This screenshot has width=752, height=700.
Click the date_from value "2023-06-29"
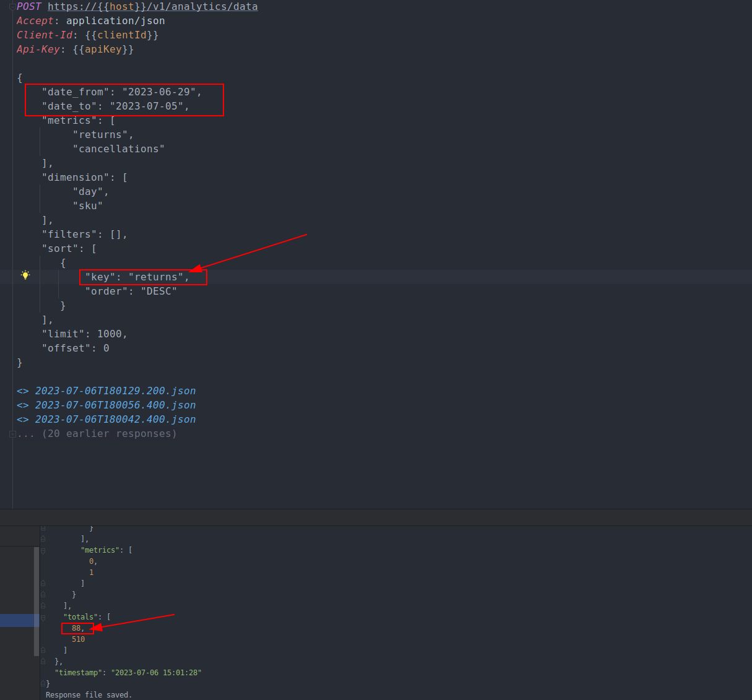point(159,92)
